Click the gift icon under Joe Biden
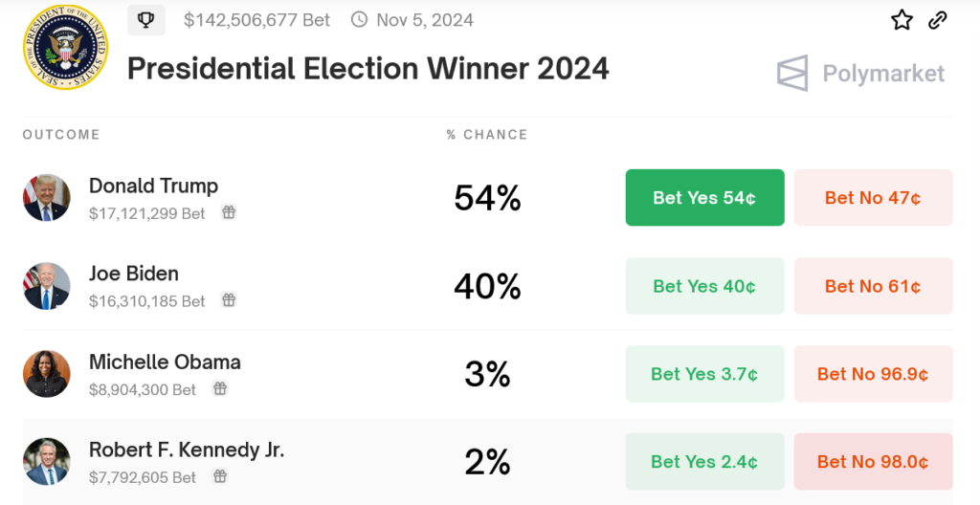 [x=229, y=300]
